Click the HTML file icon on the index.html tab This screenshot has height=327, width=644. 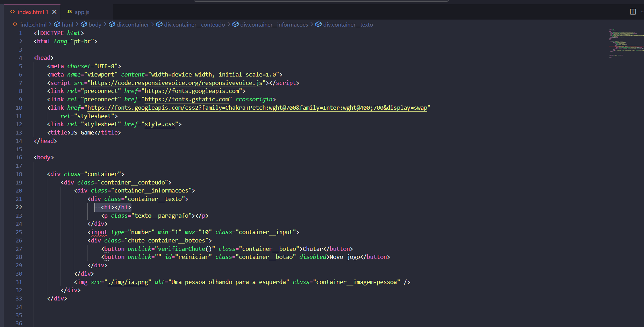pyautogui.click(x=13, y=12)
